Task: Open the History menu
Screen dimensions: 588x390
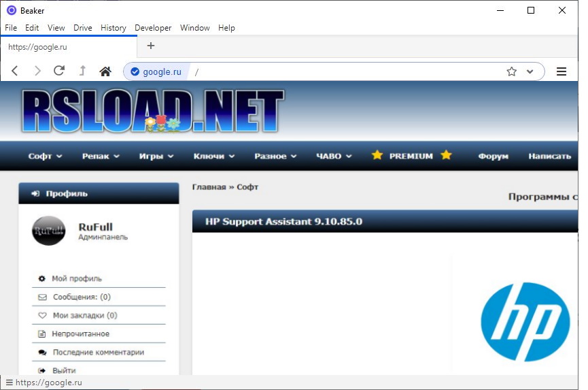Action: (x=114, y=28)
